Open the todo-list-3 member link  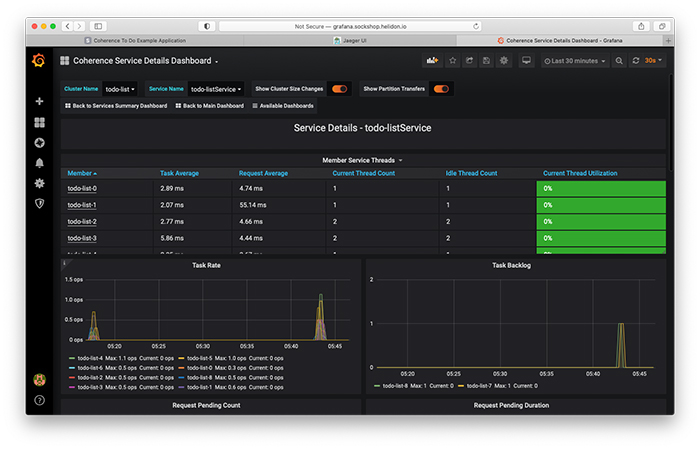(82, 238)
